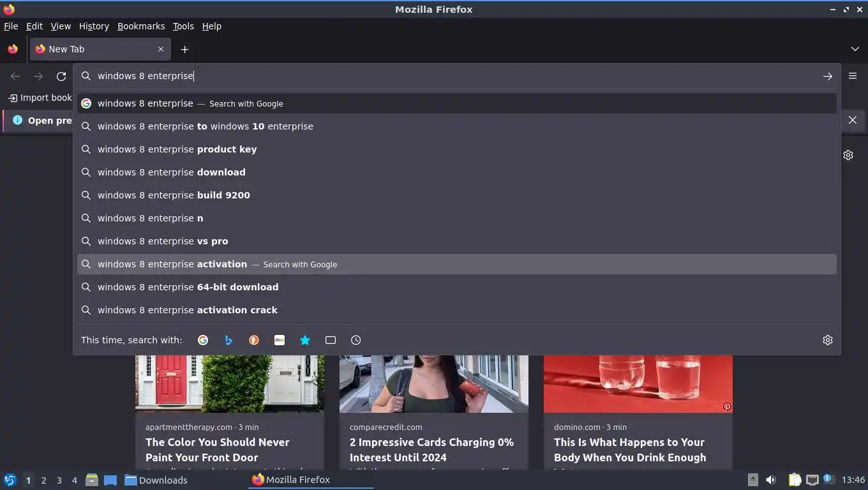Dismiss the notification bar with X
This screenshot has height=490, width=868.
click(x=853, y=120)
